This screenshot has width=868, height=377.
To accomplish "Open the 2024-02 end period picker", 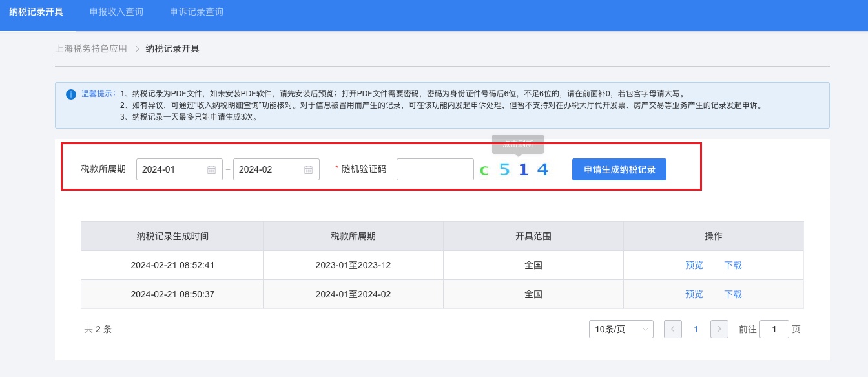I will pyautogui.click(x=269, y=170).
